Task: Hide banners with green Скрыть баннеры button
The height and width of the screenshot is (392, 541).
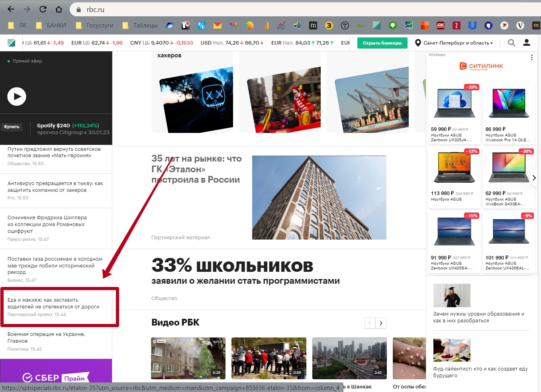Action: point(382,43)
